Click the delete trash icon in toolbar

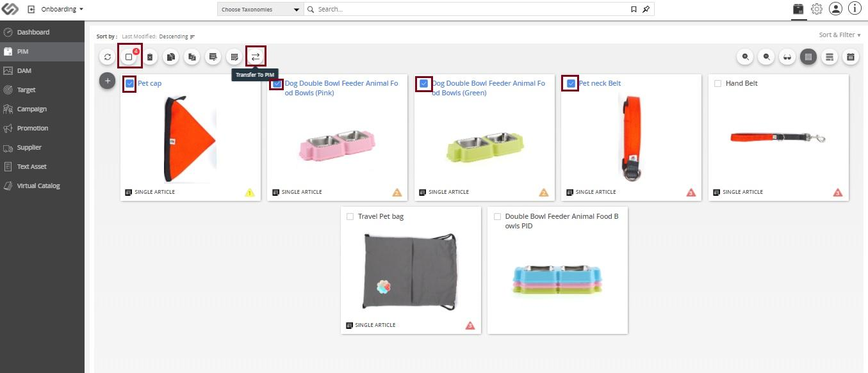point(150,57)
